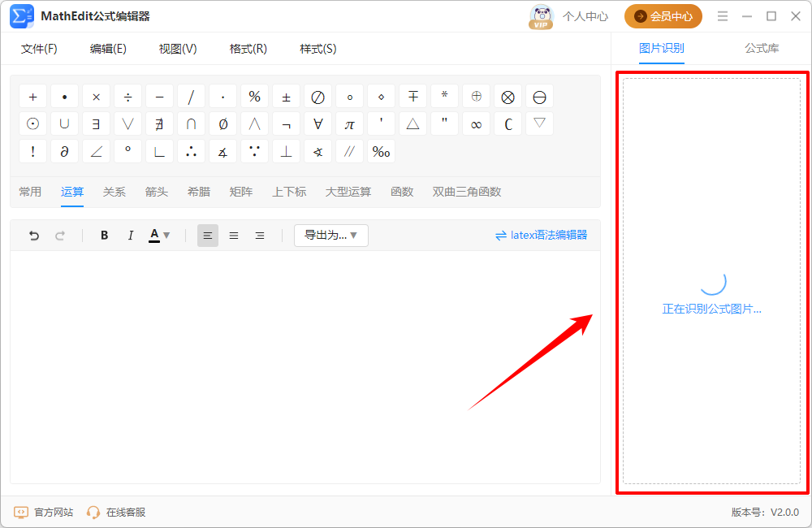This screenshot has height=528, width=812.
Task: Insert the division ÷ symbol
Action: (128, 97)
